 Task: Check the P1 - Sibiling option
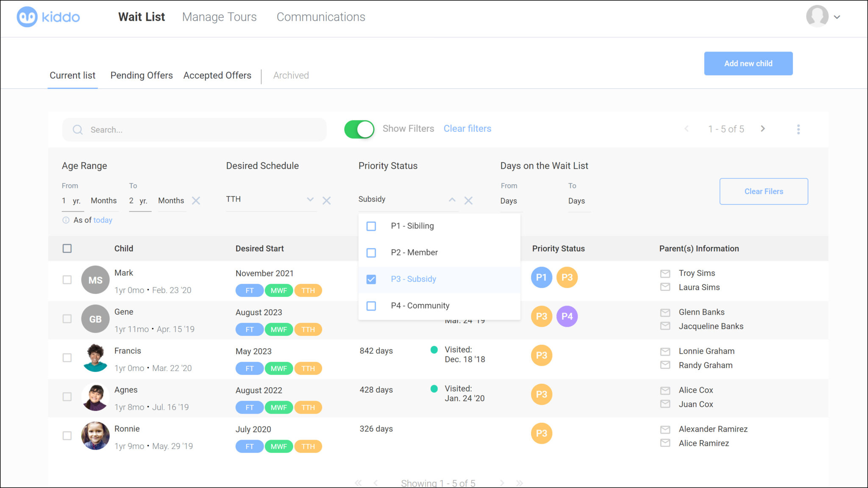point(371,226)
